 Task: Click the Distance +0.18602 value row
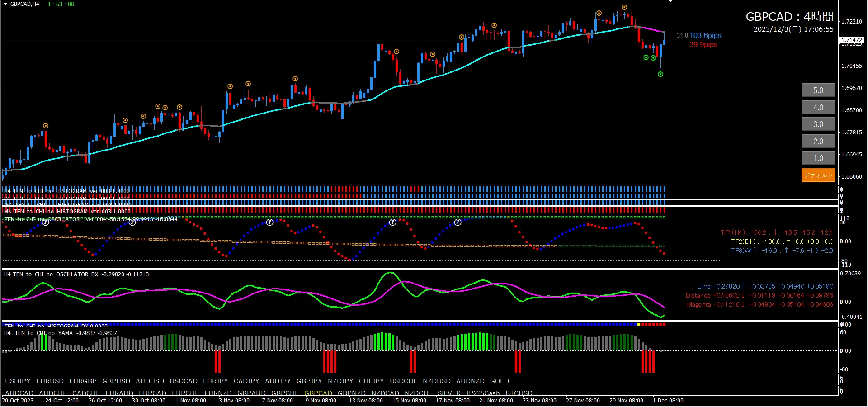(759, 295)
